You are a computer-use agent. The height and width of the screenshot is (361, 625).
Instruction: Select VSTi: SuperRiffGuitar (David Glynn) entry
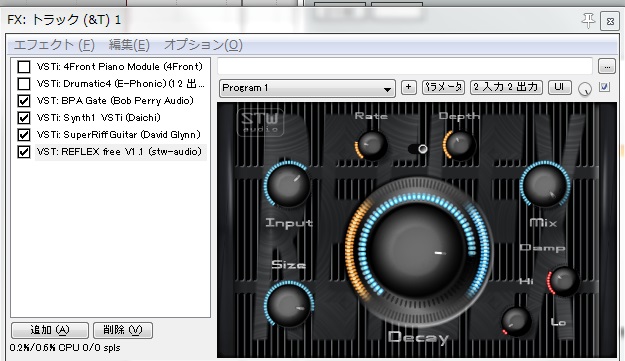120,135
